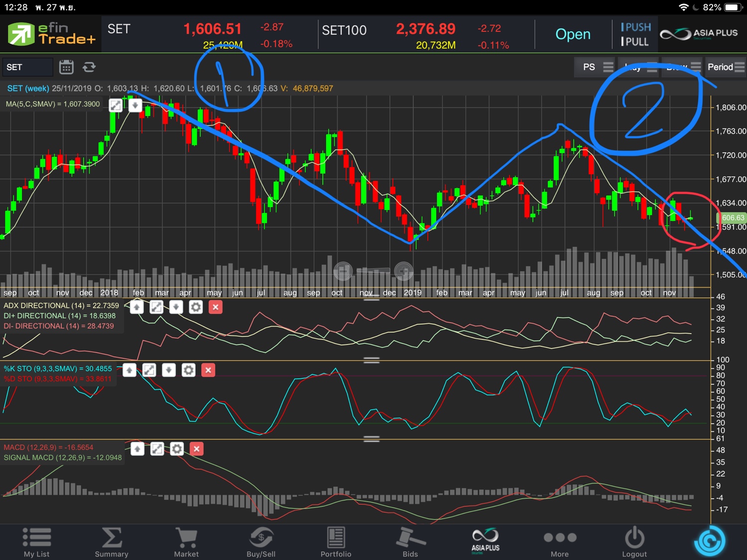Open the Period dropdown menu
The height and width of the screenshot is (560, 747).
pyautogui.click(x=726, y=67)
